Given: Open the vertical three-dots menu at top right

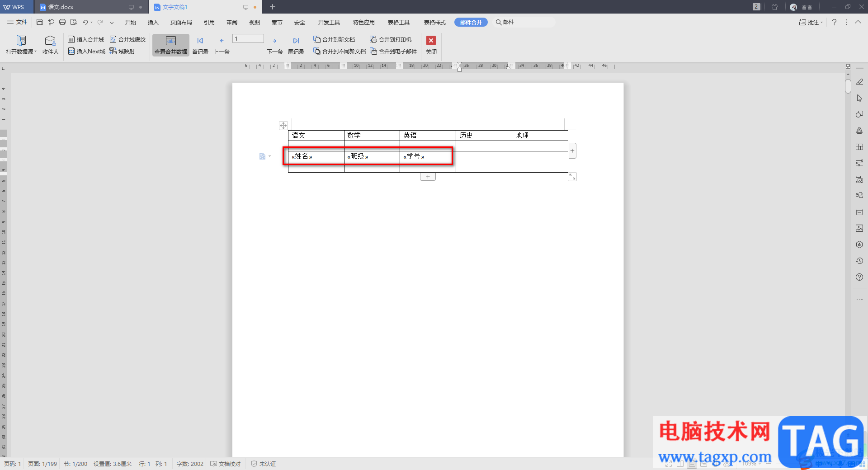Looking at the screenshot, I should tap(846, 22).
